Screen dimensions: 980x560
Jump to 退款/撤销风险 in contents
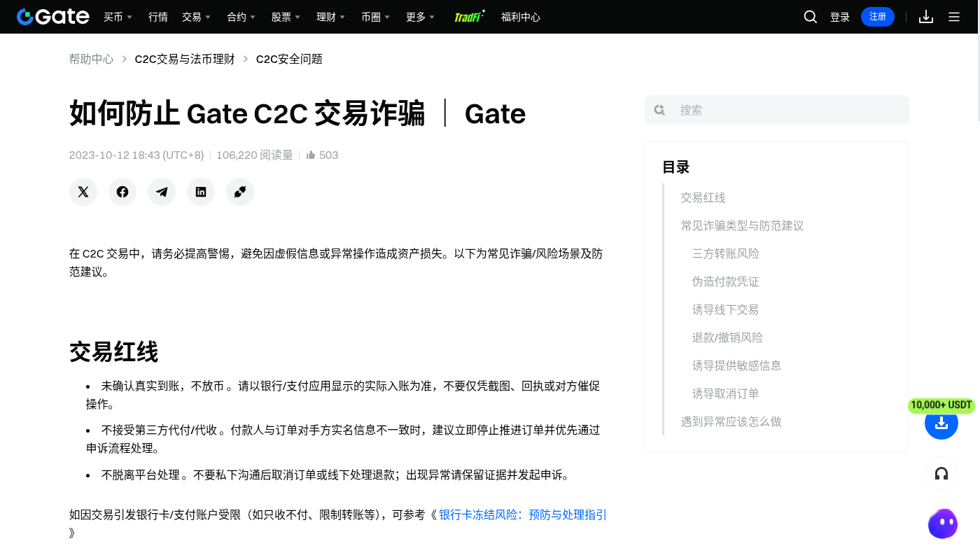click(x=727, y=337)
